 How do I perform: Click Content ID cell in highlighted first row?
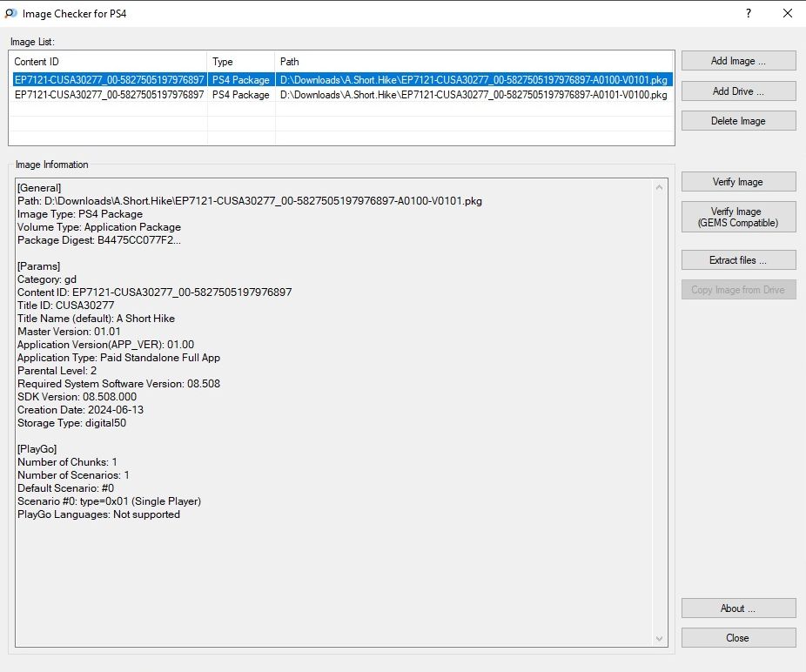109,80
